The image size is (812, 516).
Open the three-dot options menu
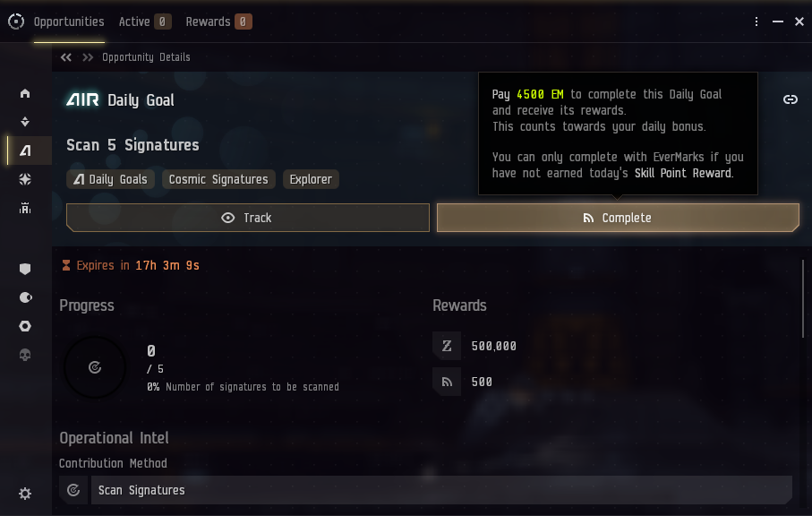(756, 21)
